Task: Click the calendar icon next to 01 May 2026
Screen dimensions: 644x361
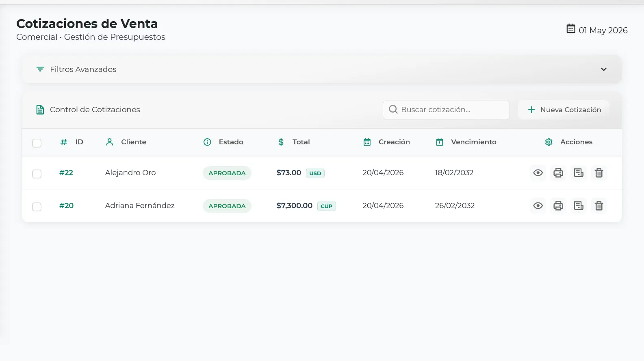Action: click(x=571, y=28)
